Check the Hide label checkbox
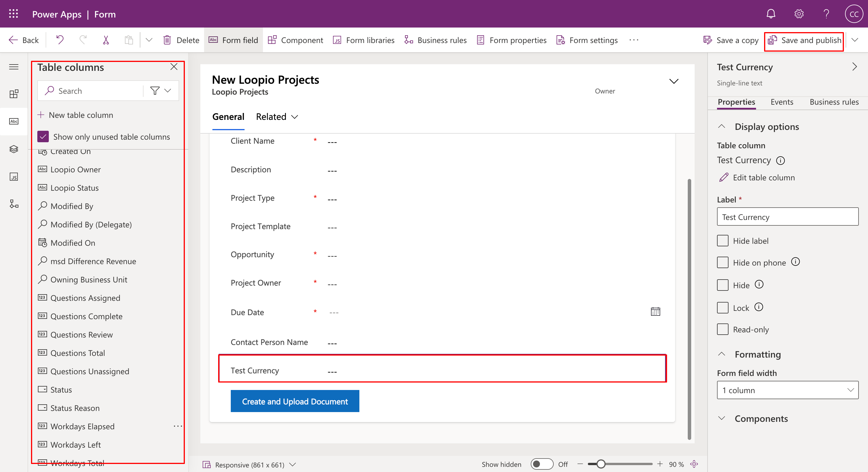 [x=722, y=241]
